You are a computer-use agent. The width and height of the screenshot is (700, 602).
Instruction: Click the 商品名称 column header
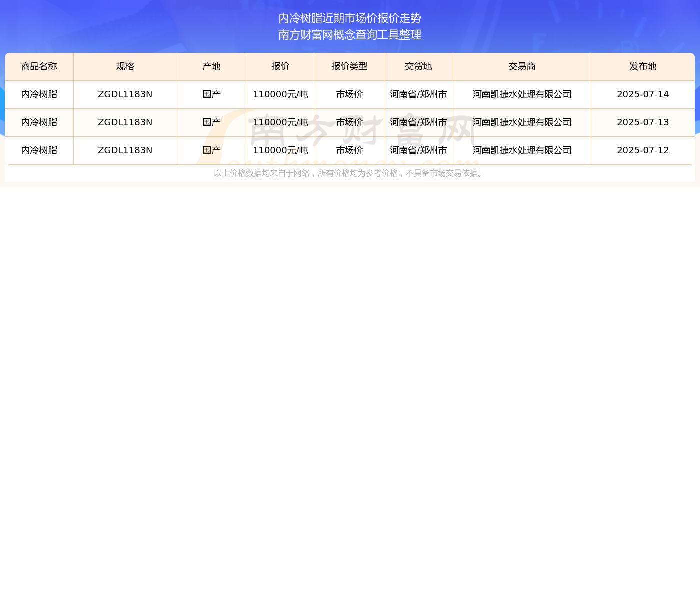click(x=39, y=67)
